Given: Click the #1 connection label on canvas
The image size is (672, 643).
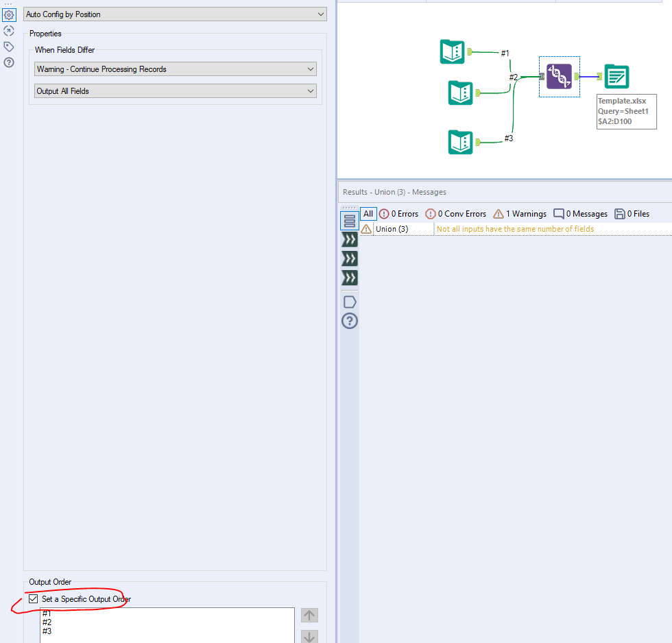Looking at the screenshot, I should click(505, 53).
